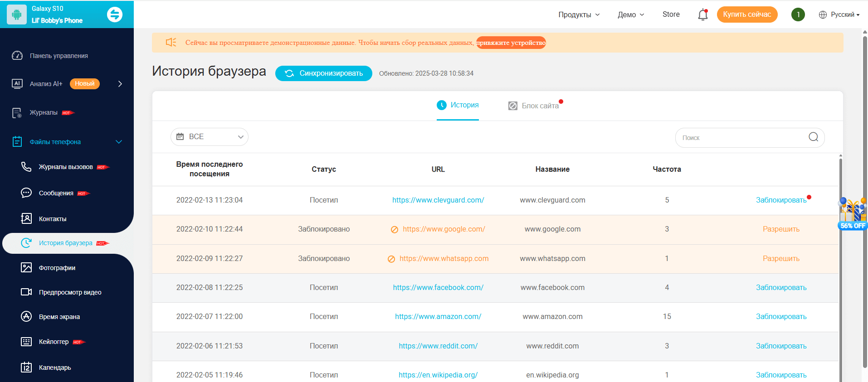The height and width of the screenshot is (382, 868).
Task: Open the Кейлоггер keyboard icon
Action: coord(26,342)
